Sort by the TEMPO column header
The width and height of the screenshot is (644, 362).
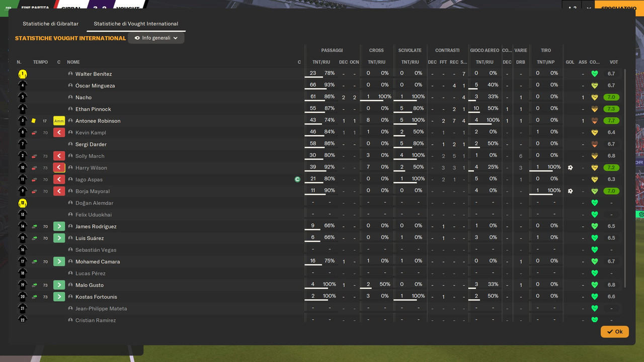[x=40, y=62]
